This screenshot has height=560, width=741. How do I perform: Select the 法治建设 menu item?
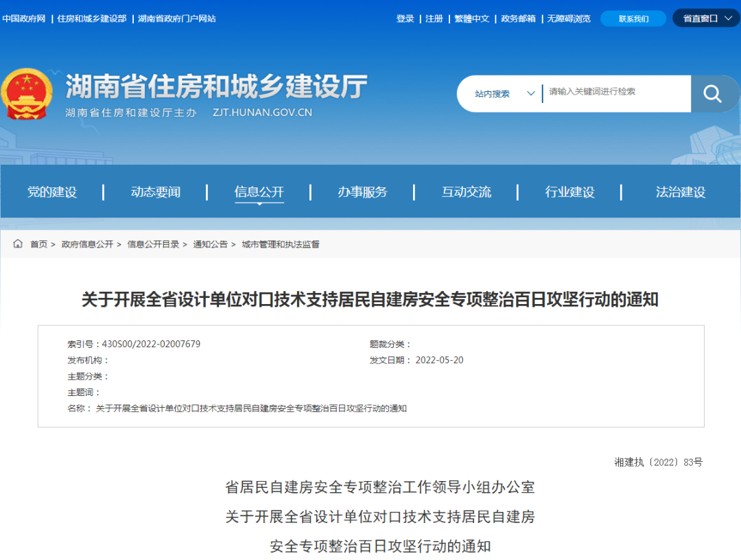pyautogui.click(x=679, y=192)
